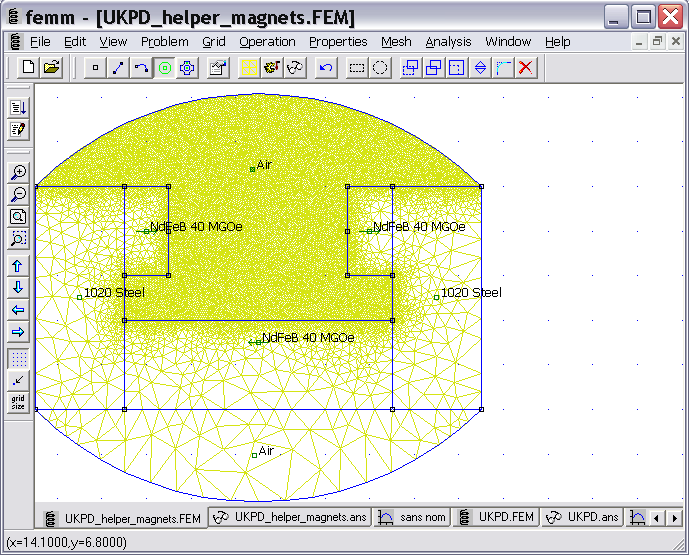Choose rectangular selection tool
The width and height of the screenshot is (689, 555).
click(x=357, y=68)
